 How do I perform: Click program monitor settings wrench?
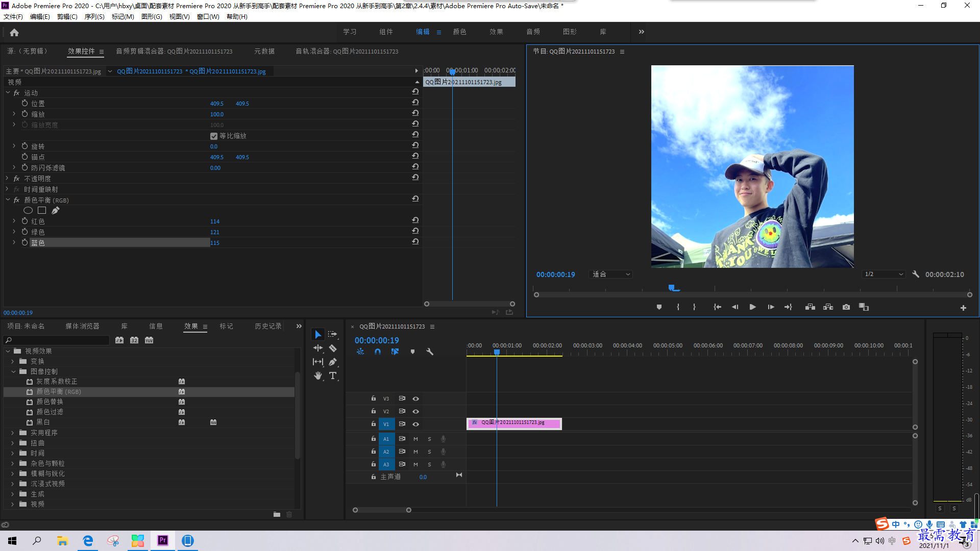click(916, 274)
